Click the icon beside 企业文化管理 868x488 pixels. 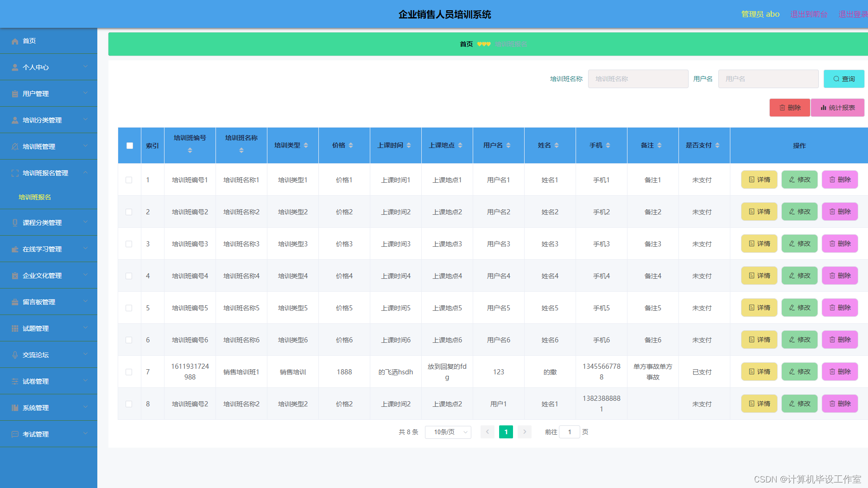point(15,276)
